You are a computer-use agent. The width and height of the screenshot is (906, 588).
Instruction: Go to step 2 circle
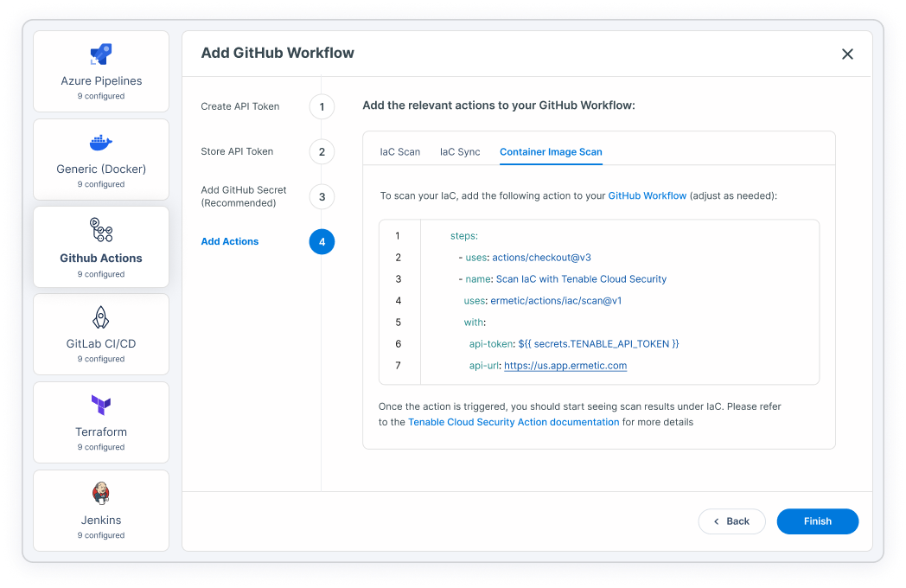coord(322,152)
